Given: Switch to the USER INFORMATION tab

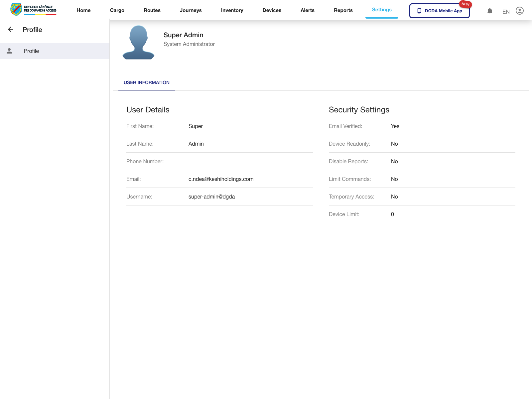Looking at the screenshot, I should tap(146, 82).
